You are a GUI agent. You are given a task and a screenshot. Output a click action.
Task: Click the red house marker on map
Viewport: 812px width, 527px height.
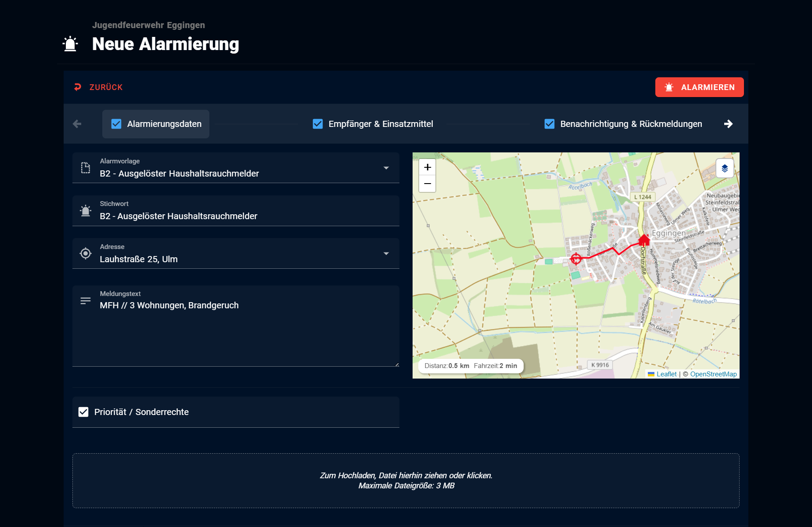(644, 240)
